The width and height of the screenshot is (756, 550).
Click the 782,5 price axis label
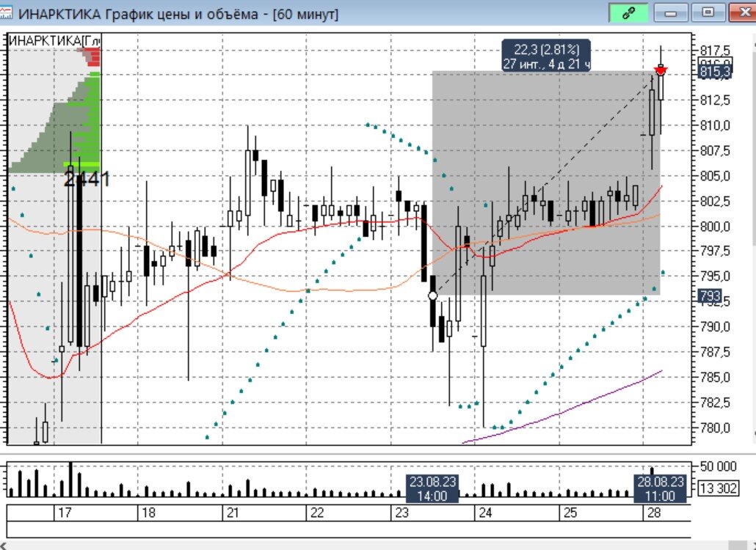click(x=715, y=402)
